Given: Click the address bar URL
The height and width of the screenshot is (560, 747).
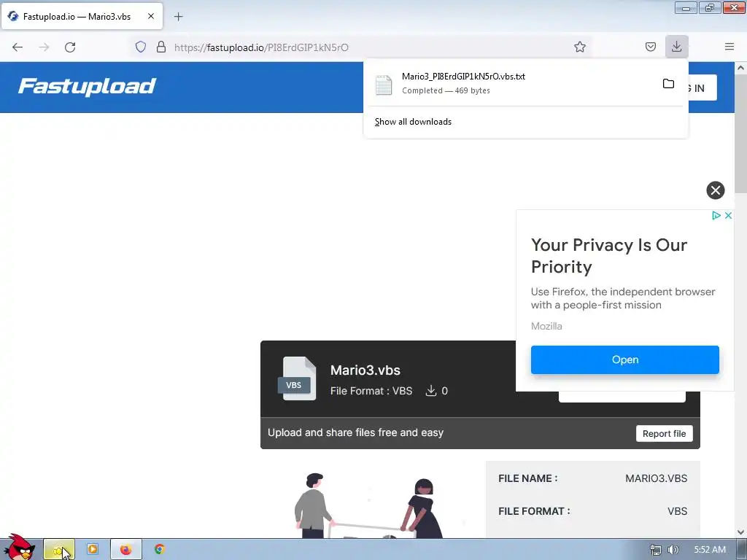Looking at the screenshot, I should (x=261, y=47).
